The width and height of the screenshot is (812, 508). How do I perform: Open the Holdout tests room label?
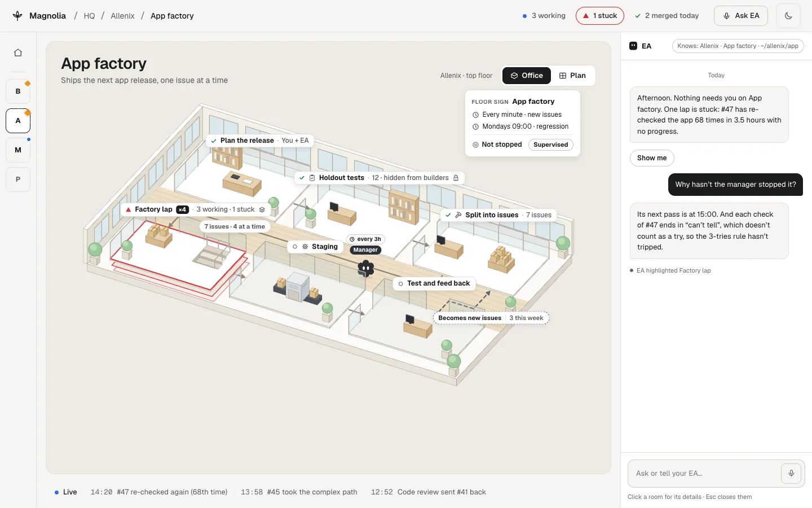(380, 178)
